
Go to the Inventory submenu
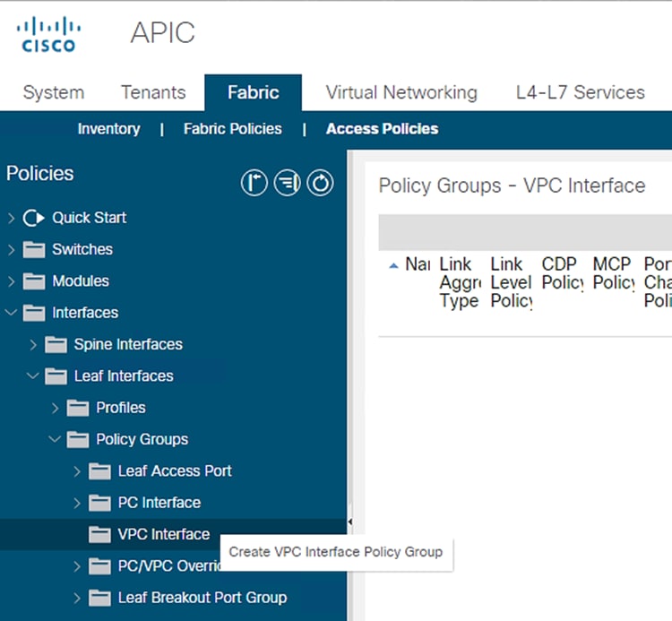108,129
